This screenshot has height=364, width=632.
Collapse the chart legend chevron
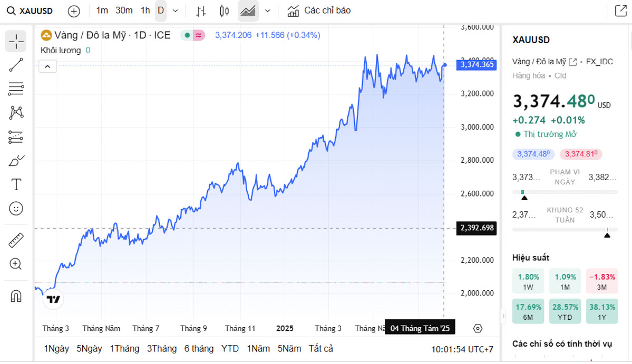click(x=47, y=66)
